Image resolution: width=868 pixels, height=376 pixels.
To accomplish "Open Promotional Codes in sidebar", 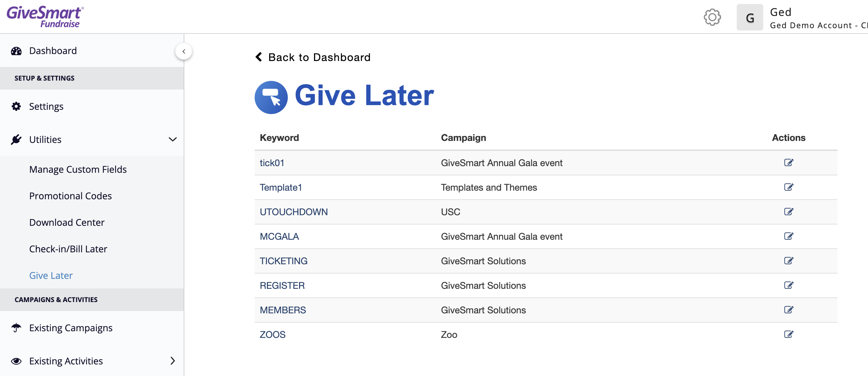I will point(70,196).
